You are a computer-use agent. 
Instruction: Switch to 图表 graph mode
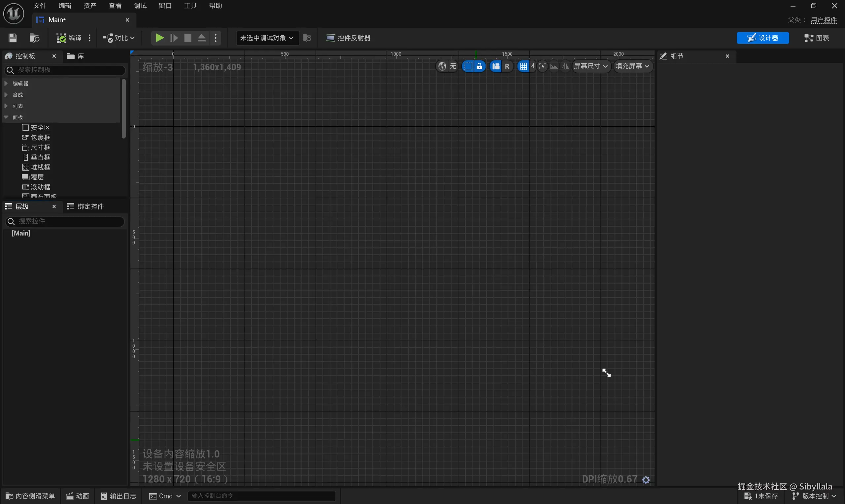point(817,38)
